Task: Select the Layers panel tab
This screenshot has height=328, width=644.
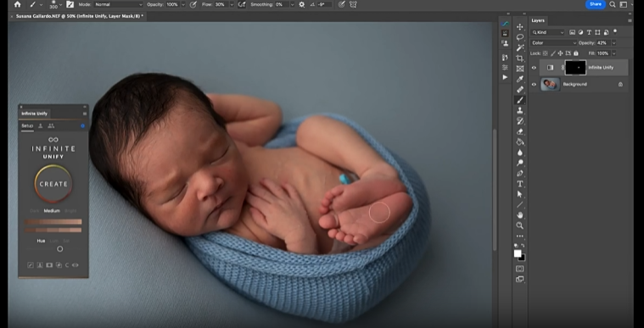Action: [538, 20]
